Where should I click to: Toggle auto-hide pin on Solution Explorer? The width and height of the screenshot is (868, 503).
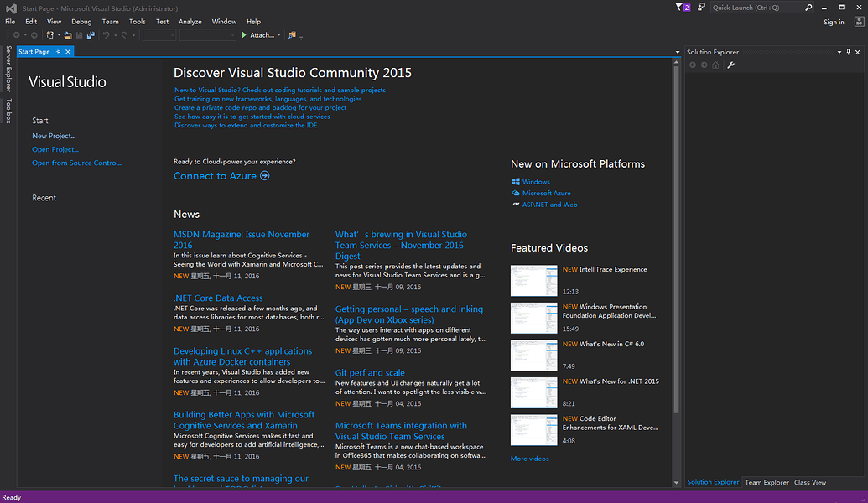(x=849, y=52)
